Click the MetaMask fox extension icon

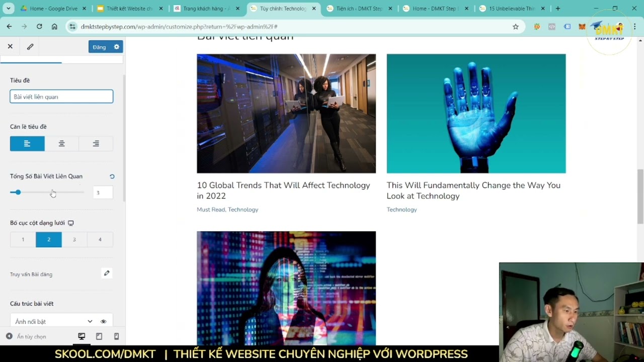point(582,27)
